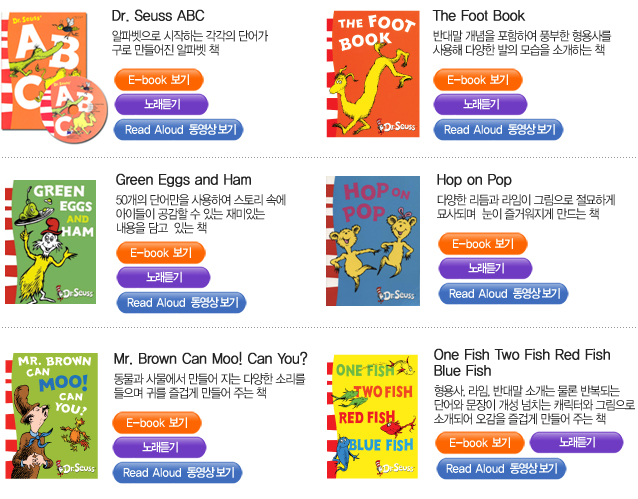
Task: Play 노래듣기 for Mr. Brown Can Moo
Action: click(x=160, y=447)
